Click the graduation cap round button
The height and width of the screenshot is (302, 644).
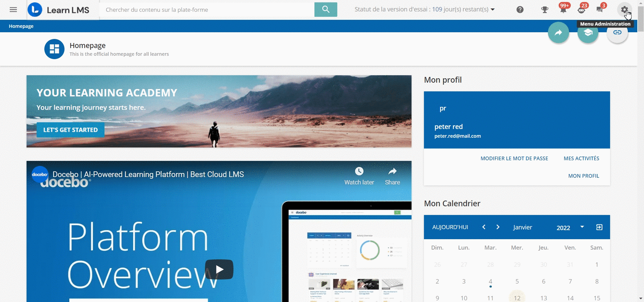click(x=588, y=33)
